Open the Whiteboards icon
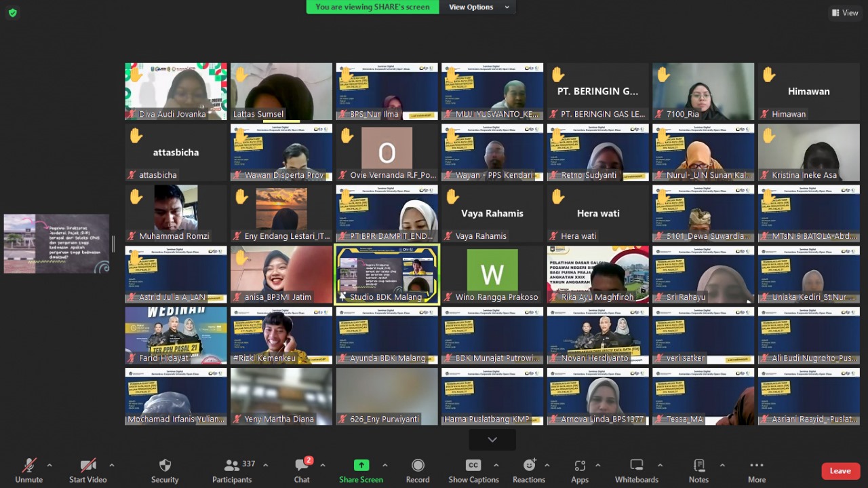The image size is (868, 488). [636, 466]
